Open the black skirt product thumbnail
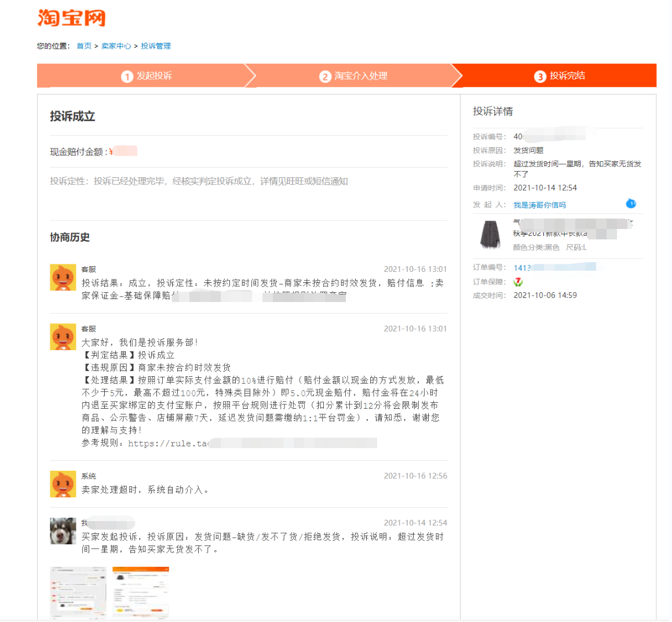 pos(490,234)
